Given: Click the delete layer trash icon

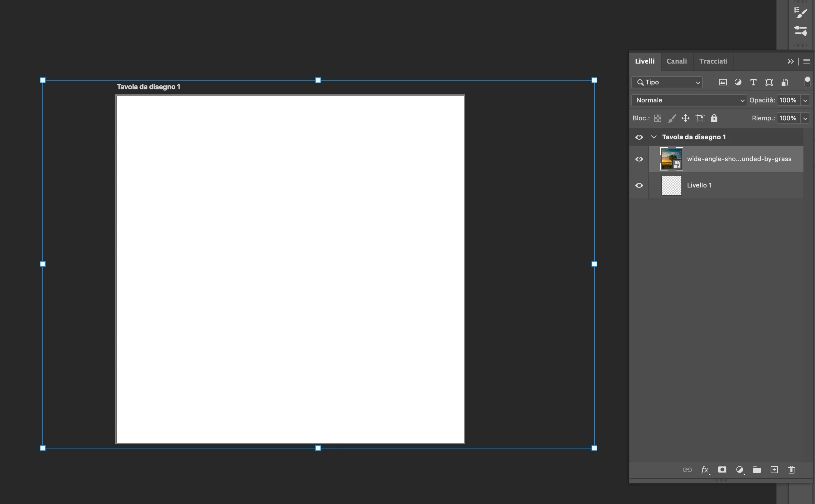Looking at the screenshot, I should (791, 470).
